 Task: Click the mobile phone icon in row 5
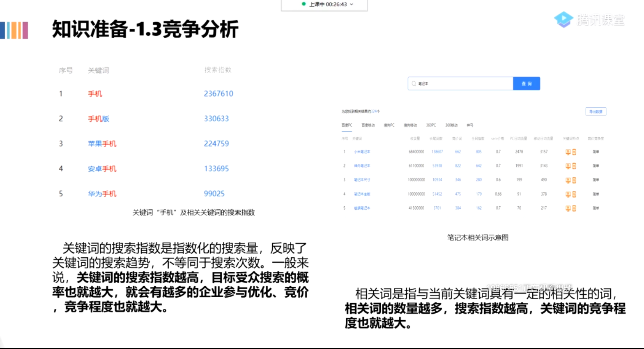pyautogui.click(x=574, y=208)
